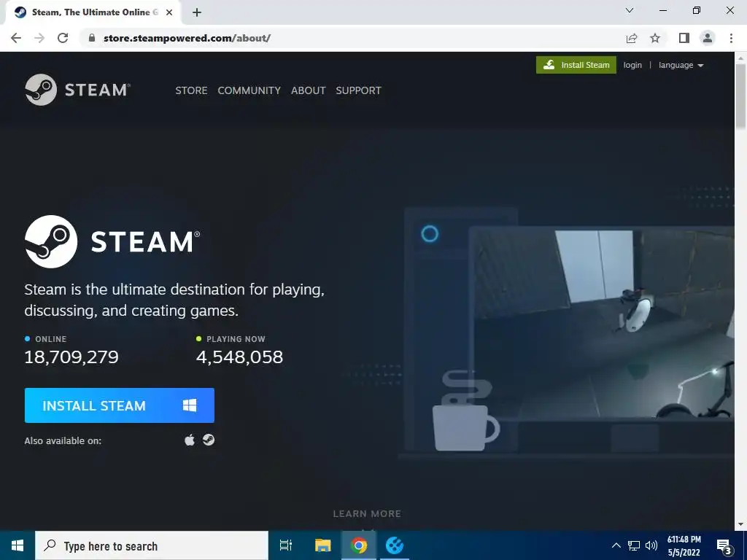The height and width of the screenshot is (560, 747).
Task: Click the scrollbar down arrow
Action: click(x=740, y=524)
